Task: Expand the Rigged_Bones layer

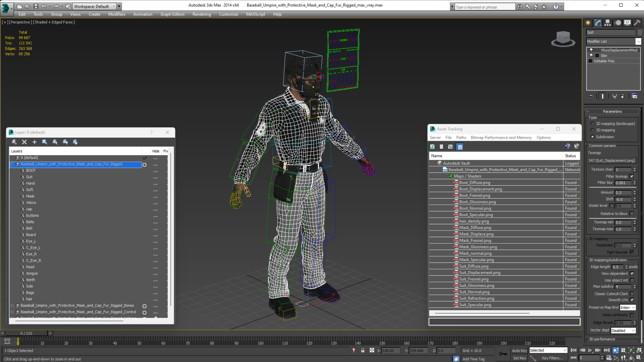Action: [12, 305]
